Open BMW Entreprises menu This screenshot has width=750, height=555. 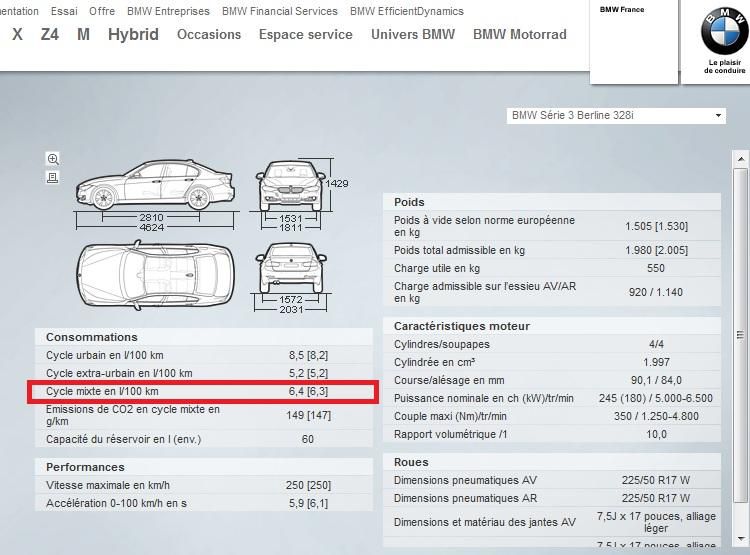click(x=168, y=11)
